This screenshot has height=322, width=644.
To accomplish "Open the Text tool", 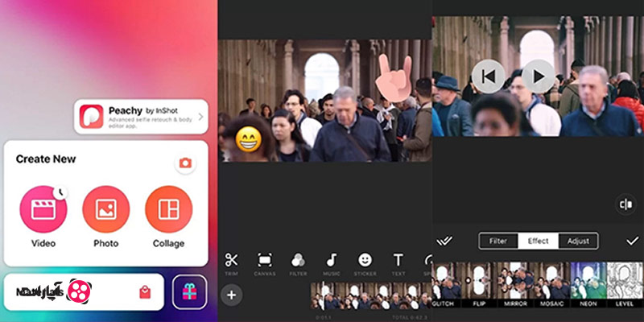I will [398, 264].
